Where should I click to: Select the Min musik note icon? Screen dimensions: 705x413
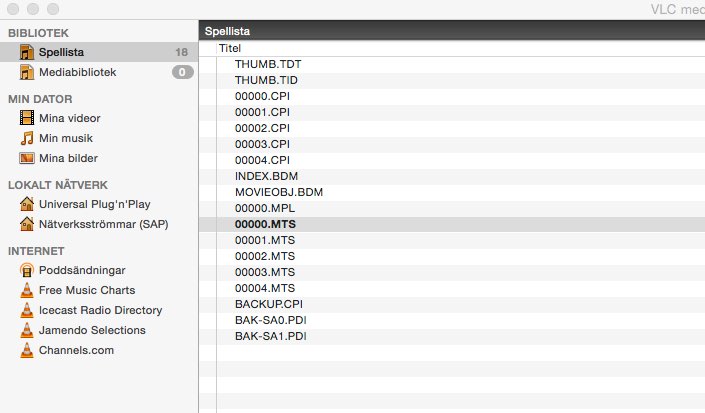[27, 138]
